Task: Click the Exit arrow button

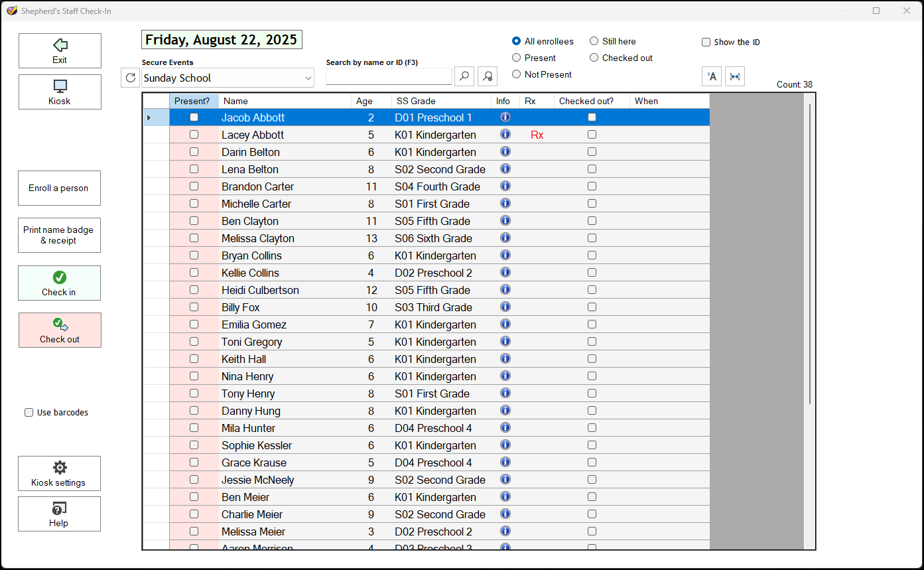Action: pos(60,50)
